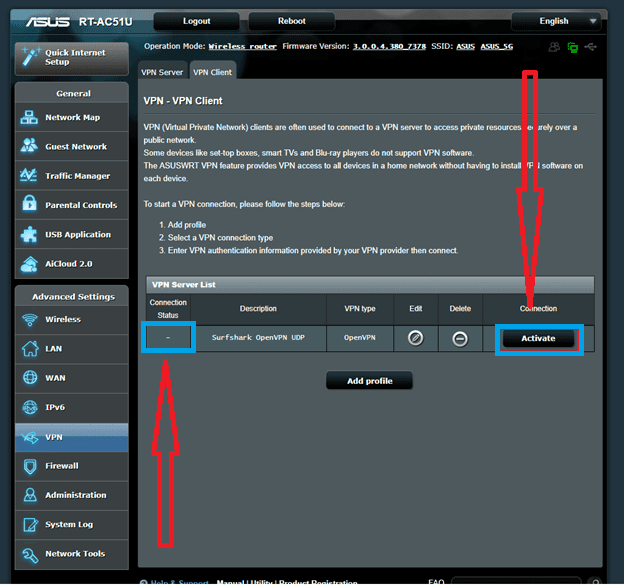Click the Guest Network people icon
This screenshot has height=587, width=624.
tap(29, 146)
